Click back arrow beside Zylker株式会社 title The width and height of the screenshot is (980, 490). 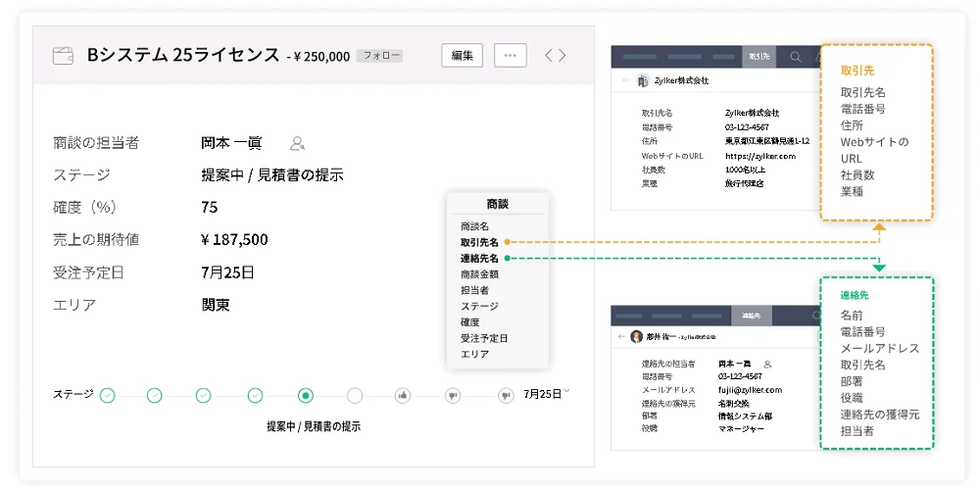click(x=625, y=80)
